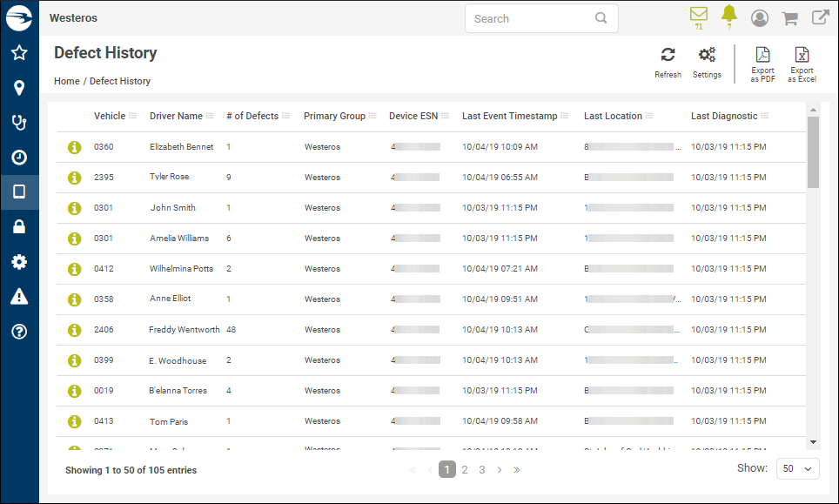Click the search magnifier icon

click(601, 18)
